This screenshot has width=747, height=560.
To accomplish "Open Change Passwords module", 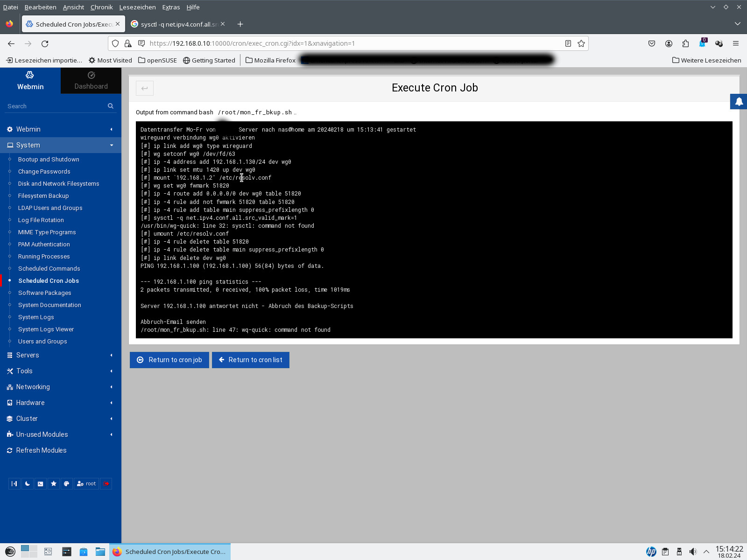I will click(44, 171).
